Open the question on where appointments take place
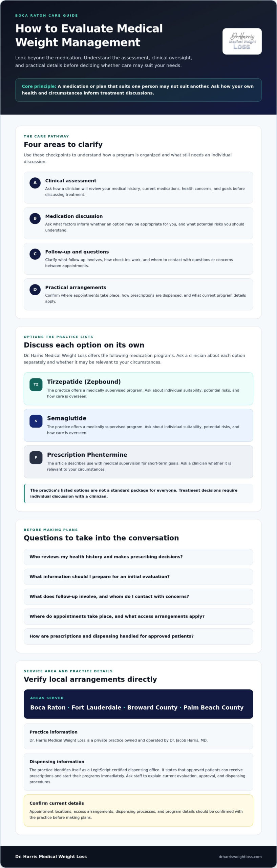 pyautogui.click(x=138, y=616)
